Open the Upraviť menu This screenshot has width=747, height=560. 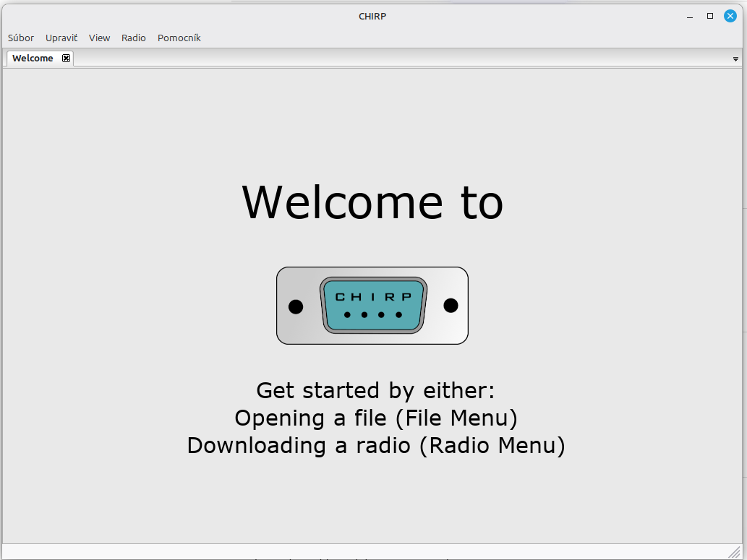coord(61,38)
